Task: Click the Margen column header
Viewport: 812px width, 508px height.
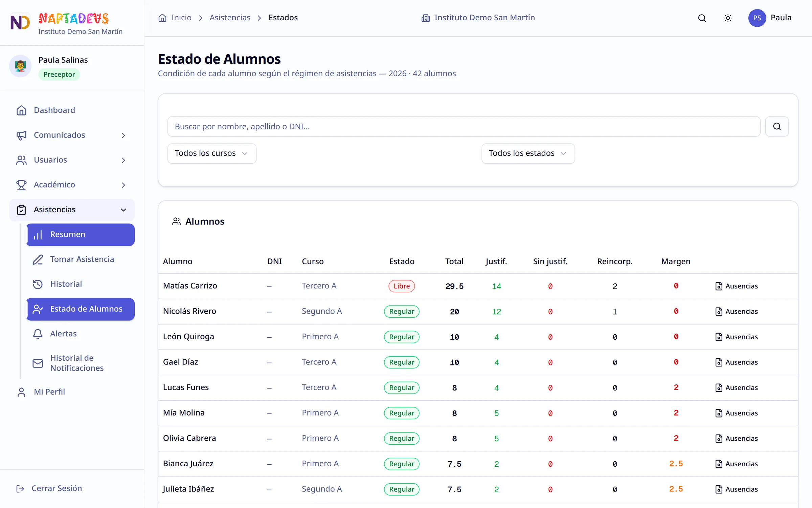Action: coord(676,261)
